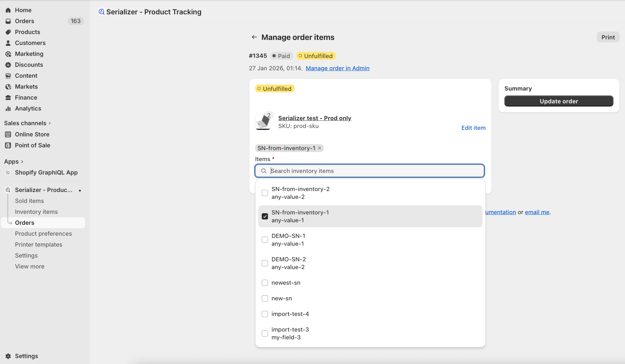Click the back arrow beside Manage order items
Screen dimensions: 625x364
tap(254, 37)
